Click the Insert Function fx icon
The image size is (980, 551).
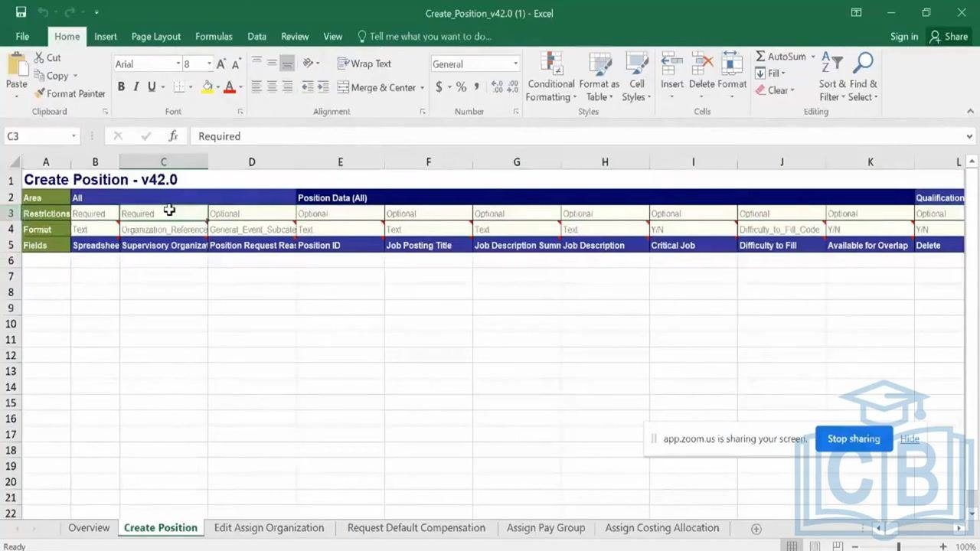(x=173, y=136)
